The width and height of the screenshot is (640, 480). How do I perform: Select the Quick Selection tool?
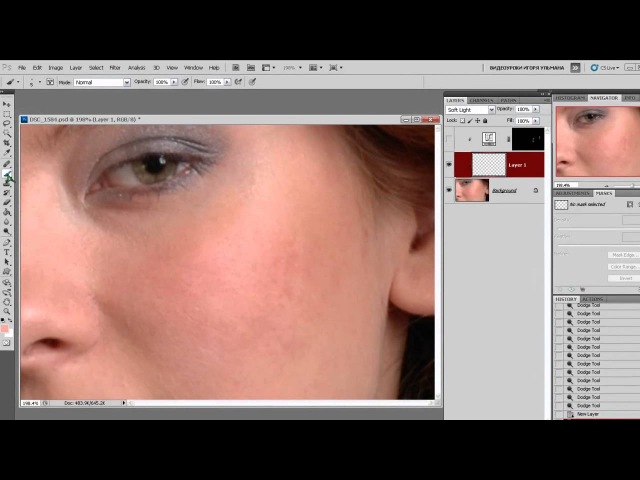7,133
